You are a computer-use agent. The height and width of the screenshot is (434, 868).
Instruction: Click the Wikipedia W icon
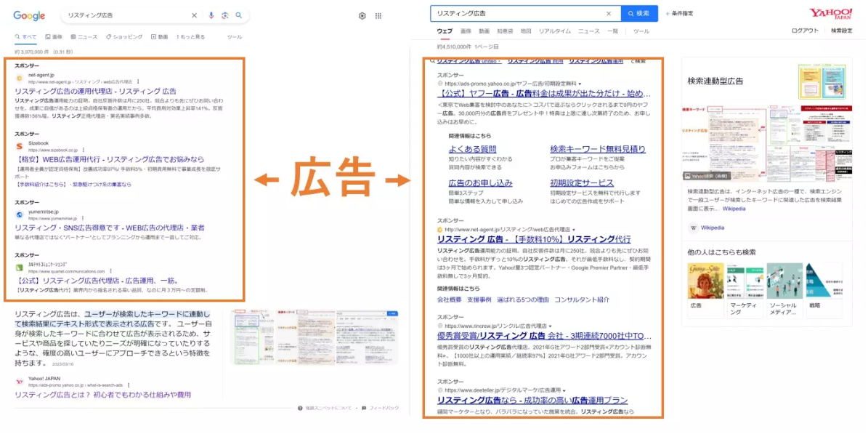pos(694,228)
